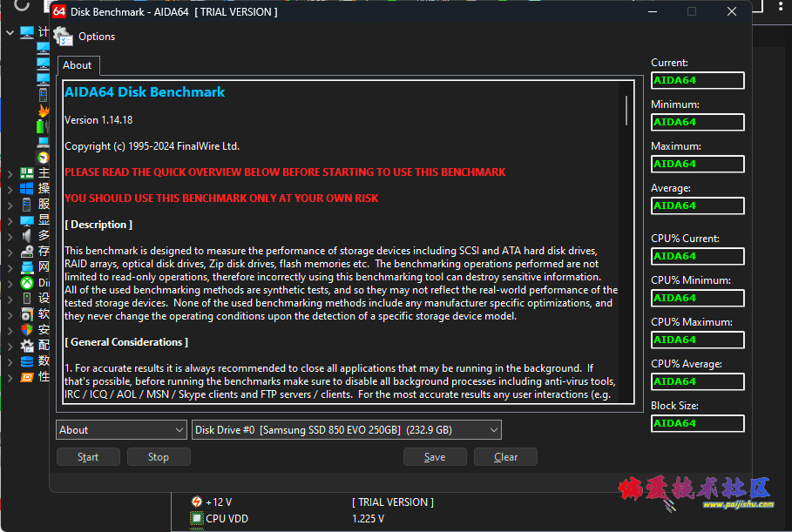
Task: Open the About test type dropdown
Action: point(121,430)
